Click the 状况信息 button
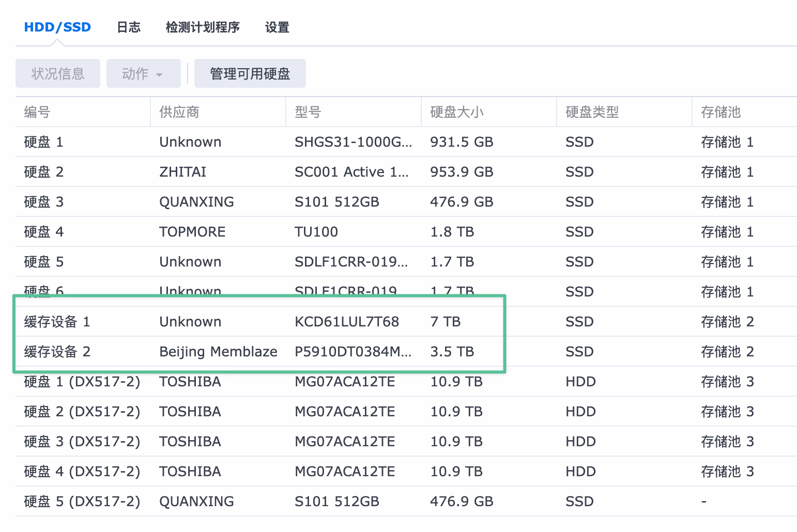The width and height of the screenshot is (797, 532). coord(58,73)
